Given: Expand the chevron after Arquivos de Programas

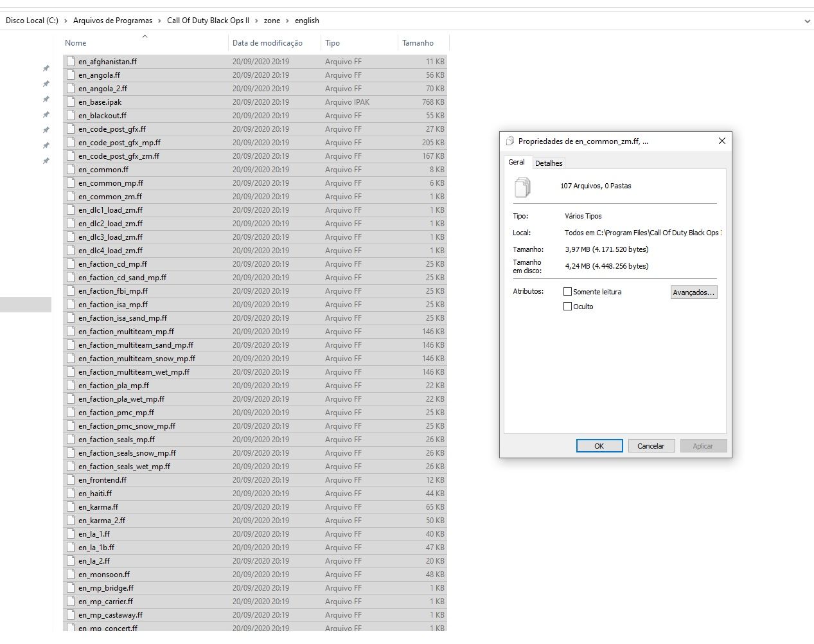Looking at the screenshot, I should pos(160,21).
